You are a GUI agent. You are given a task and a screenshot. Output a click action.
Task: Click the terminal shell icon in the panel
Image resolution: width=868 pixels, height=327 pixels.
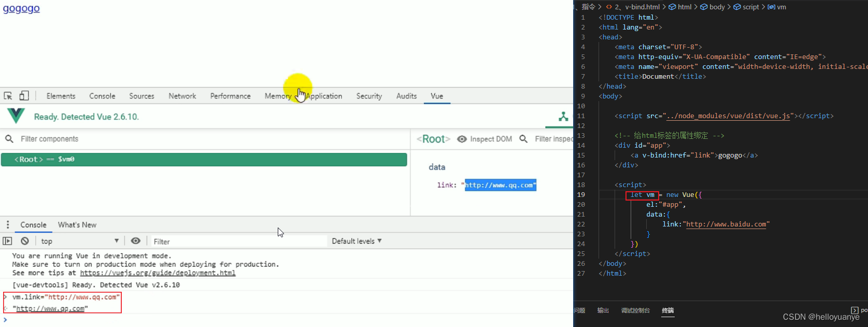point(855,310)
